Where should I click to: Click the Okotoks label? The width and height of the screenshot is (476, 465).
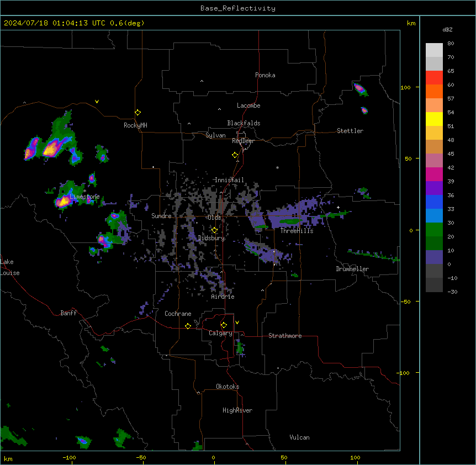pyautogui.click(x=228, y=387)
